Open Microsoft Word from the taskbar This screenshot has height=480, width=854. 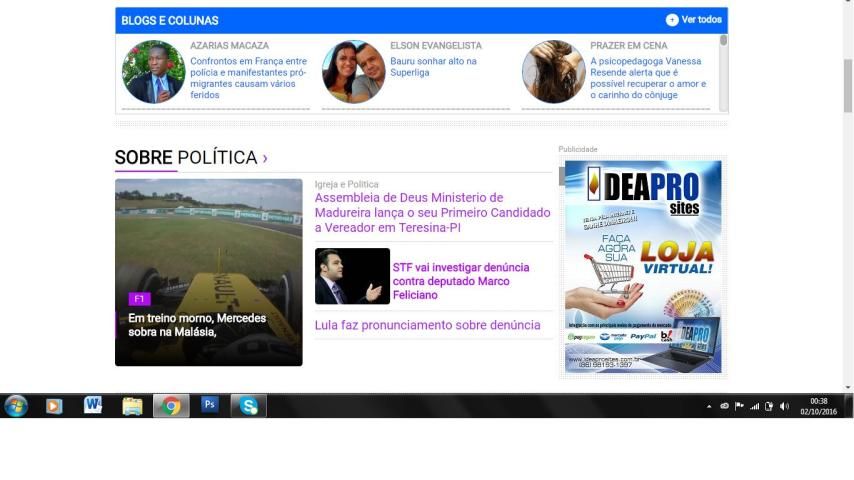[x=93, y=406]
